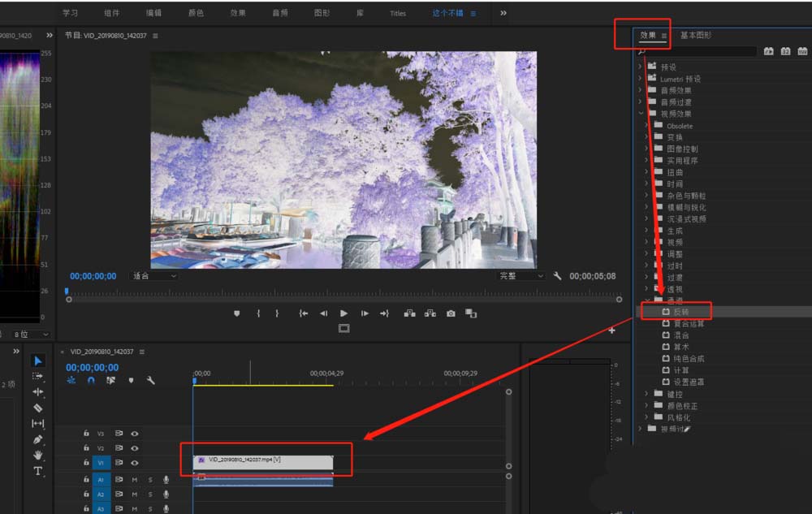Toggle insert sequences as nests icon
Viewport: 812px width, 514px height.
[71, 381]
